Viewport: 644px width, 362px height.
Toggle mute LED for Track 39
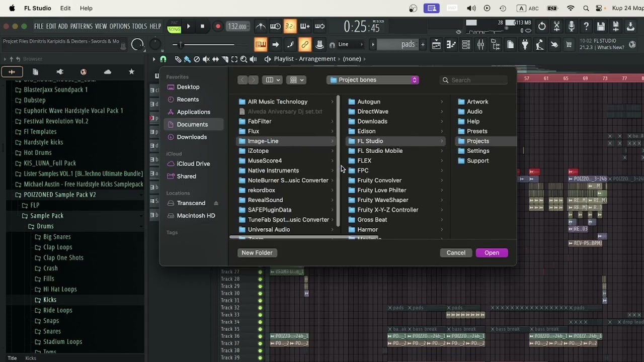point(260,358)
